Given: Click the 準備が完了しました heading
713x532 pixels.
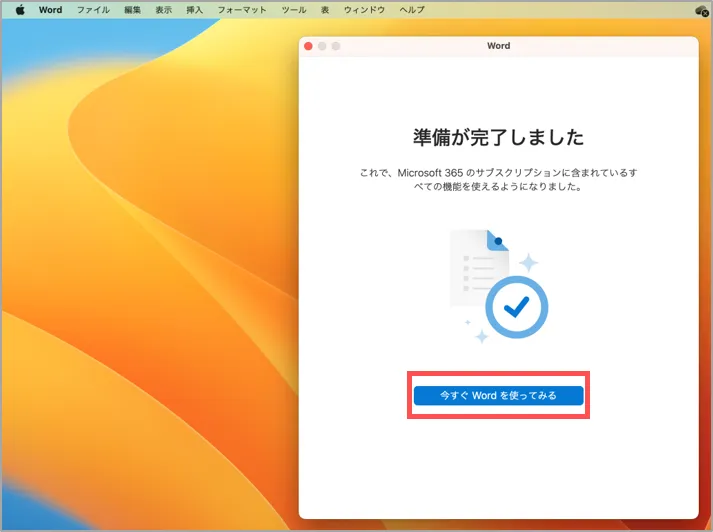Looking at the screenshot, I should 498,137.
